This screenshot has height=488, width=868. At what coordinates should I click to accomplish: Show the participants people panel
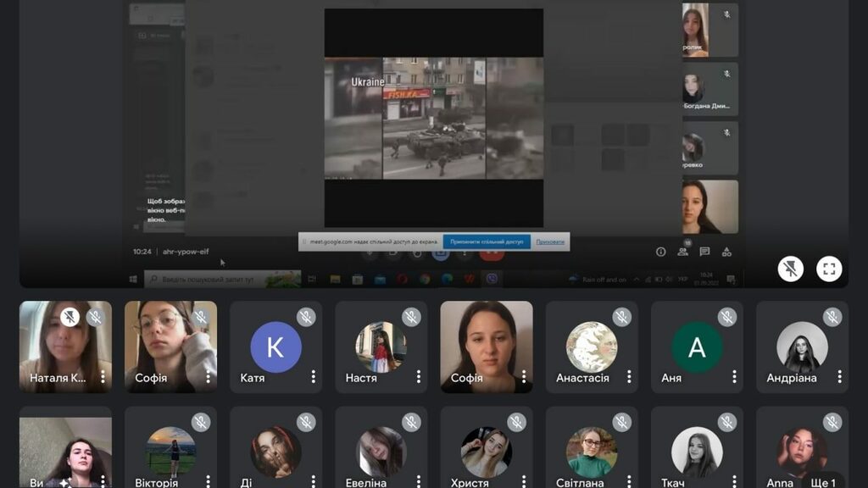[x=682, y=252]
